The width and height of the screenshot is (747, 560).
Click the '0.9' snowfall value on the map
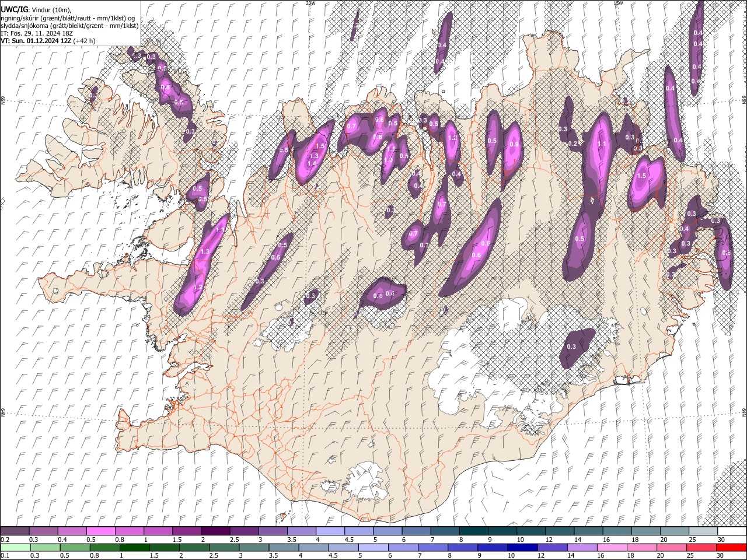[x=514, y=145]
